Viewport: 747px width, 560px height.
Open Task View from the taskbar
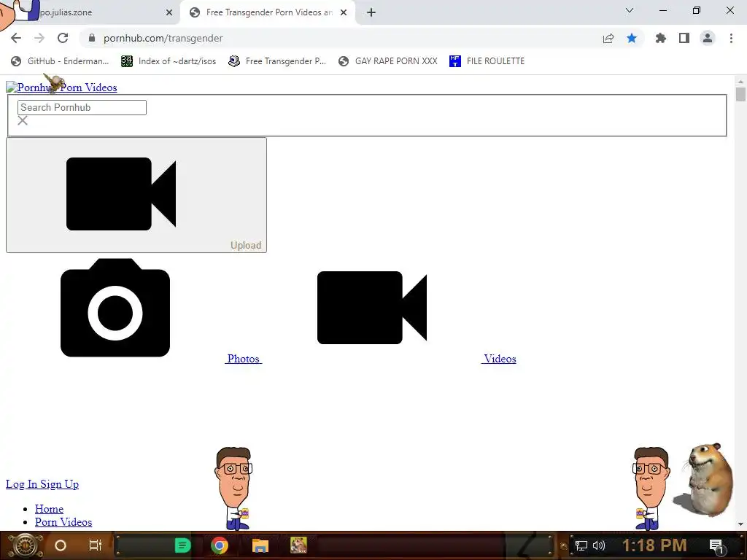point(96,545)
